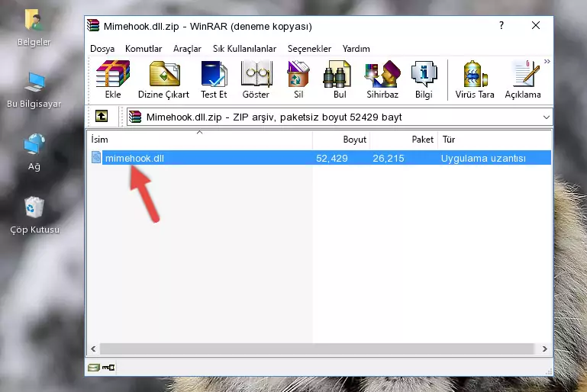Open the archive path dropdown

click(547, 117)
